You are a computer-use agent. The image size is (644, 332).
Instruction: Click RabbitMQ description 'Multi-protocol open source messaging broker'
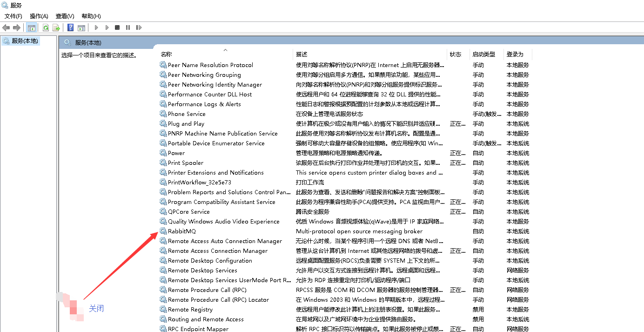tap(359, 231)
